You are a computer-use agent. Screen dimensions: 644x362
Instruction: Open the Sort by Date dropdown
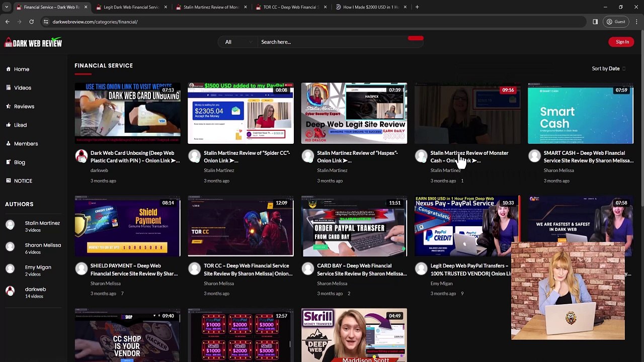(x=609, y=68)
